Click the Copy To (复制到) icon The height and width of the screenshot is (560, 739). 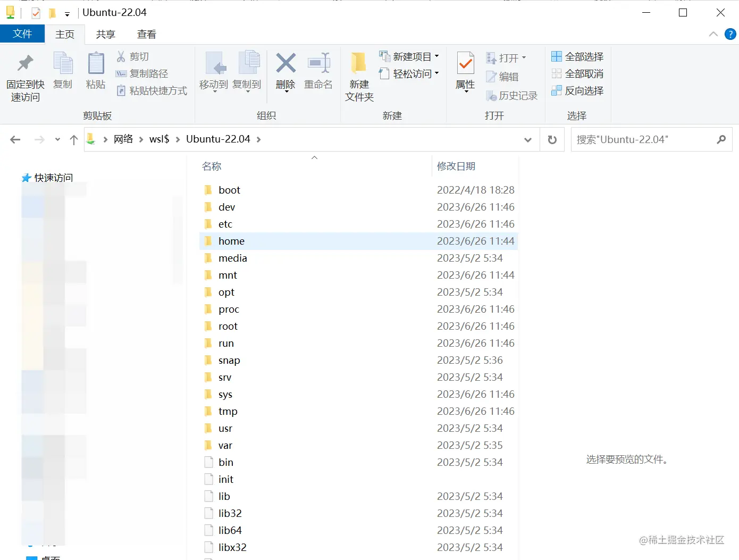[248, 63]
